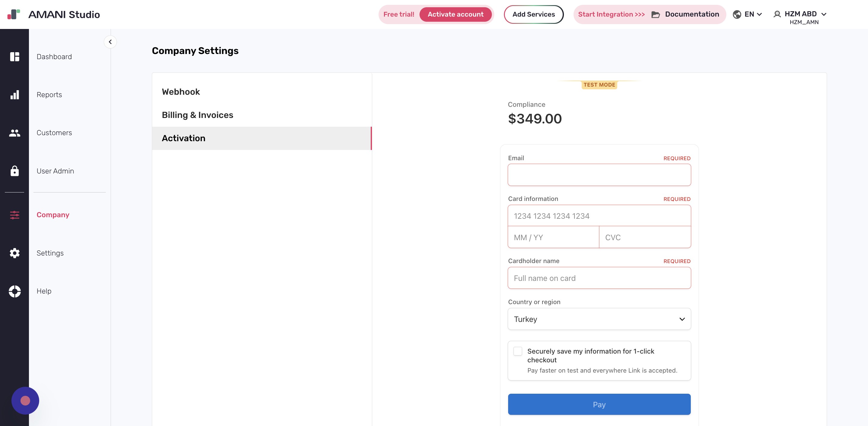868x426 pixels.
Task: Open User Admin via the lock icon
Action: coord(15,171)
